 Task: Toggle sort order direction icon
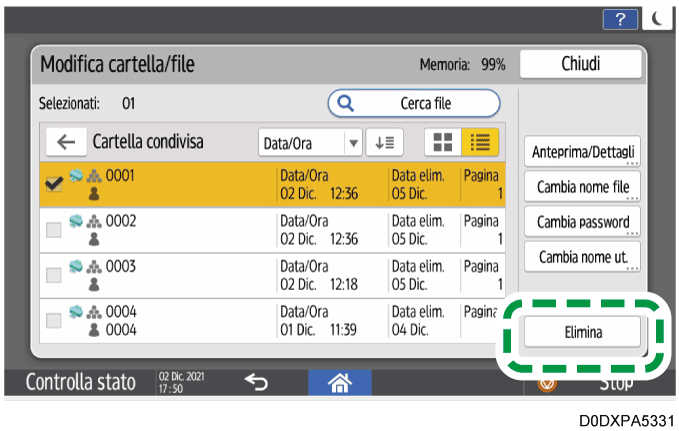pos(382,143)
